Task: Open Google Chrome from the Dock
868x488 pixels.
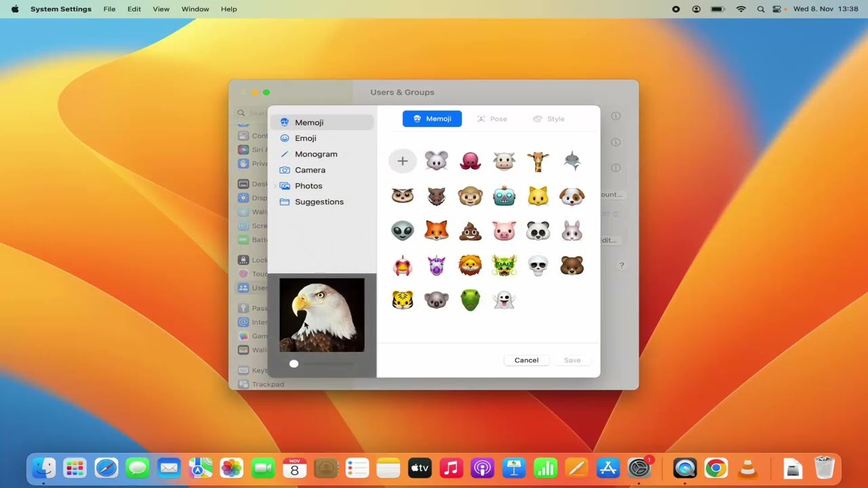Action: tap(716, 468)
